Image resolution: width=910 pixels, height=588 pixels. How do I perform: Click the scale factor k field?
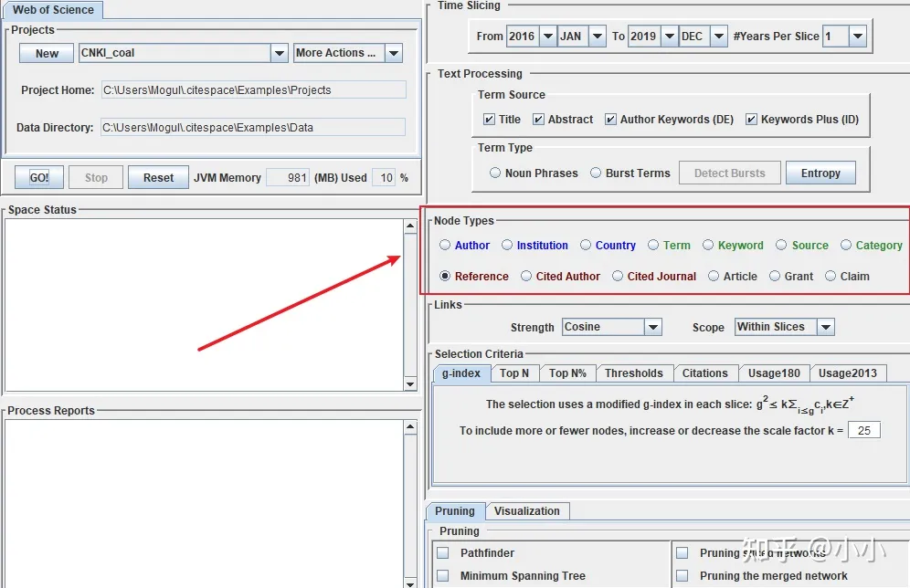click(x=864, y=430)
